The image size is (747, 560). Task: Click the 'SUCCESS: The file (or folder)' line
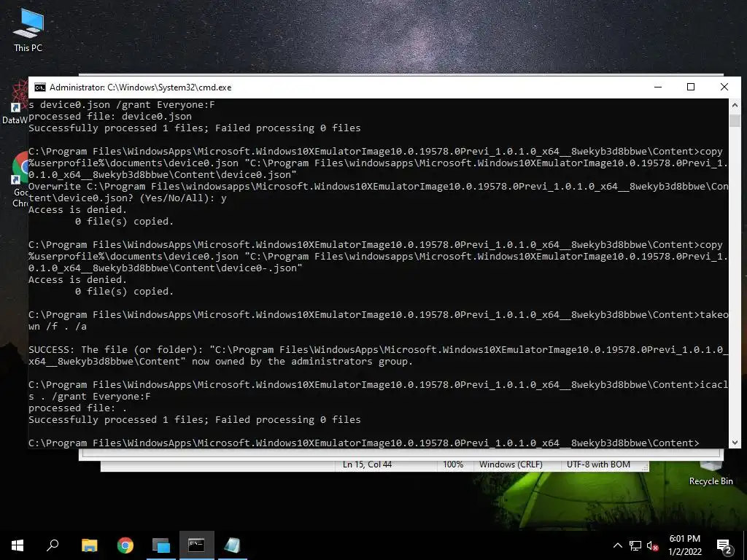click(378, 349)
